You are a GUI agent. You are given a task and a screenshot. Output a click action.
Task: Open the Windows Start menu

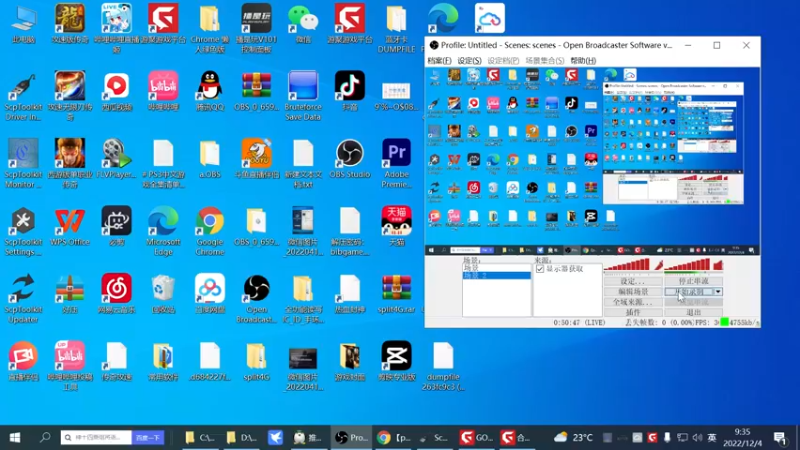[x=15, y=437]
